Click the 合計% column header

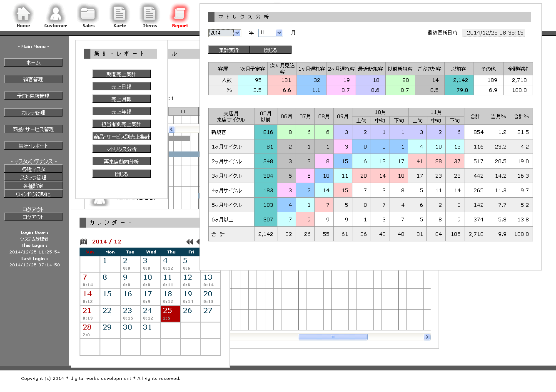point(521,117)
